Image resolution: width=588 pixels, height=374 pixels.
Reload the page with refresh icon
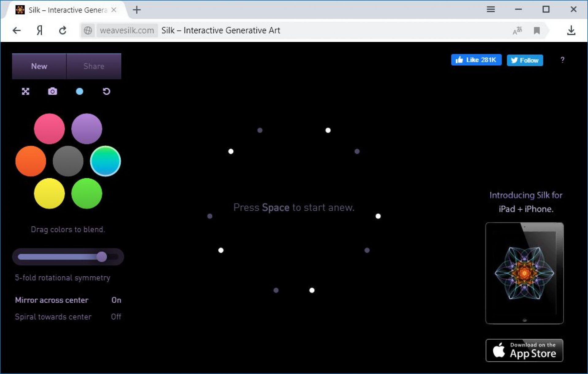pos(62,30)
